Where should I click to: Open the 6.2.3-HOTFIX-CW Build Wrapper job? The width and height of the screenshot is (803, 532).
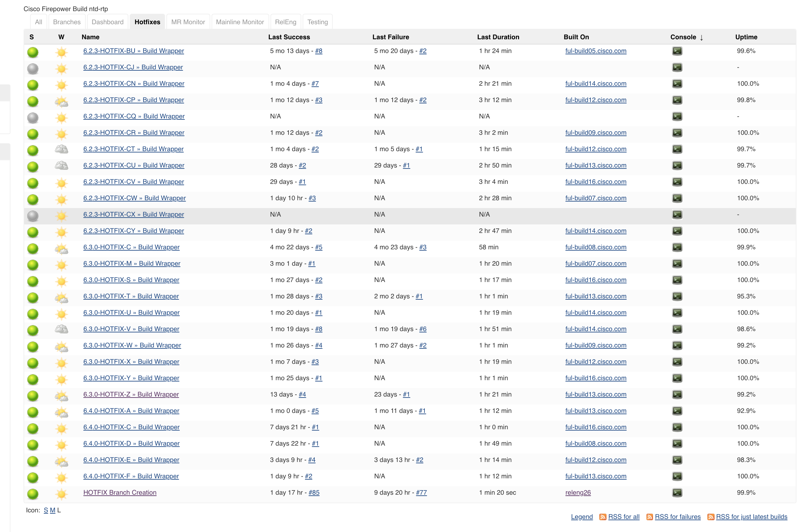[135, 198]
